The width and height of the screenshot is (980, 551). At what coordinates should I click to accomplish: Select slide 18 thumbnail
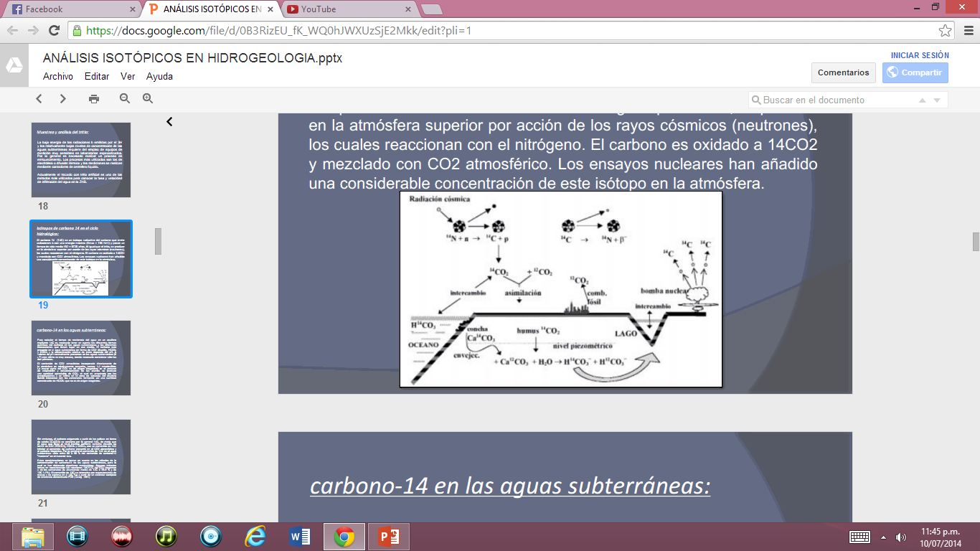(80, 160)
